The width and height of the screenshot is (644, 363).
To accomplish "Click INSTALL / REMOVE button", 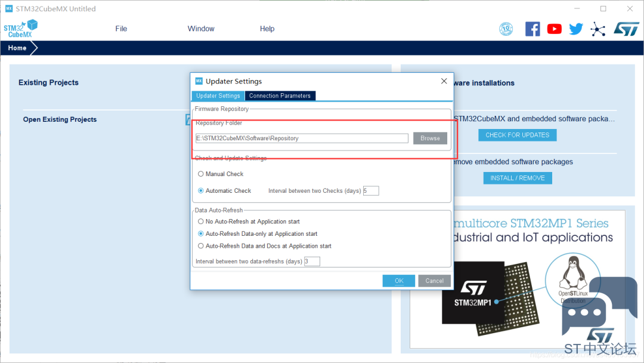I will click(518, 178).
